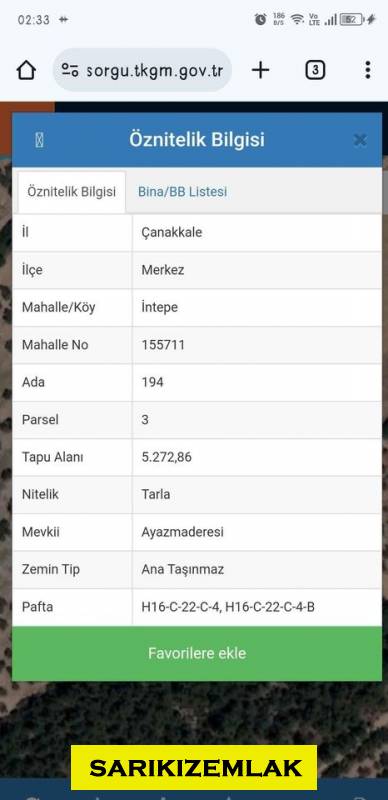Tap the Pafta value H16-C-22-C-4
388x800 pixels.
click(x=181, y=607)
